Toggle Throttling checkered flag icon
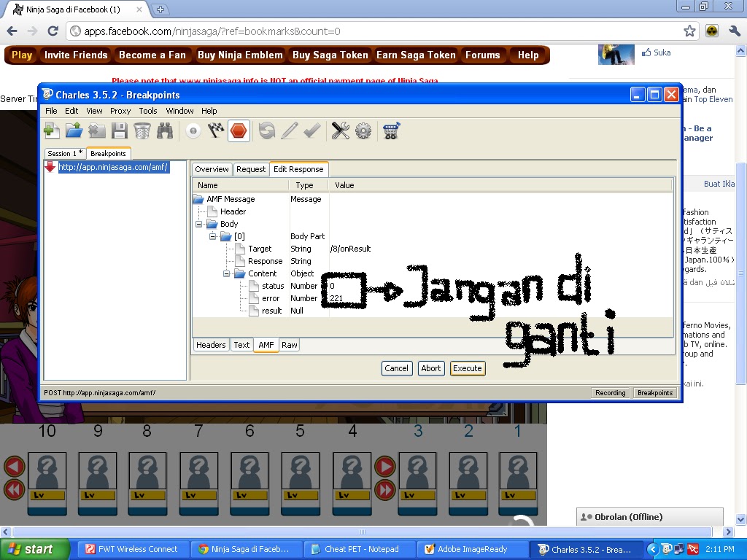 click(x=216, y=131)
